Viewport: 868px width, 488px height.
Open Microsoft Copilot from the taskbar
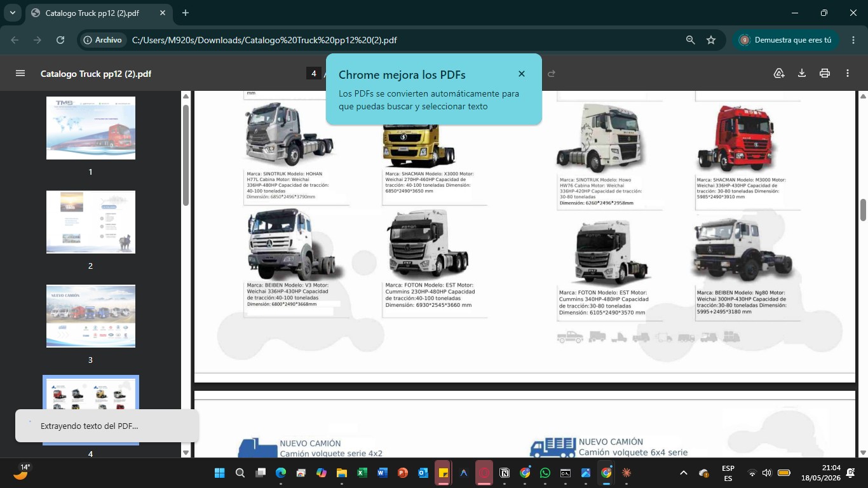322,473
